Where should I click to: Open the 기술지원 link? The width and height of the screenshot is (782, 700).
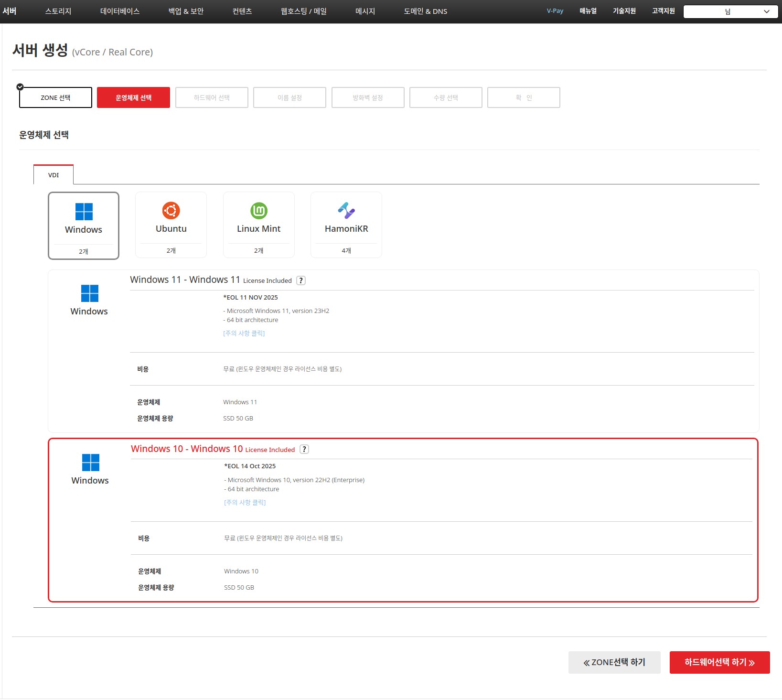pyautogui.click(x=624, y=11)
